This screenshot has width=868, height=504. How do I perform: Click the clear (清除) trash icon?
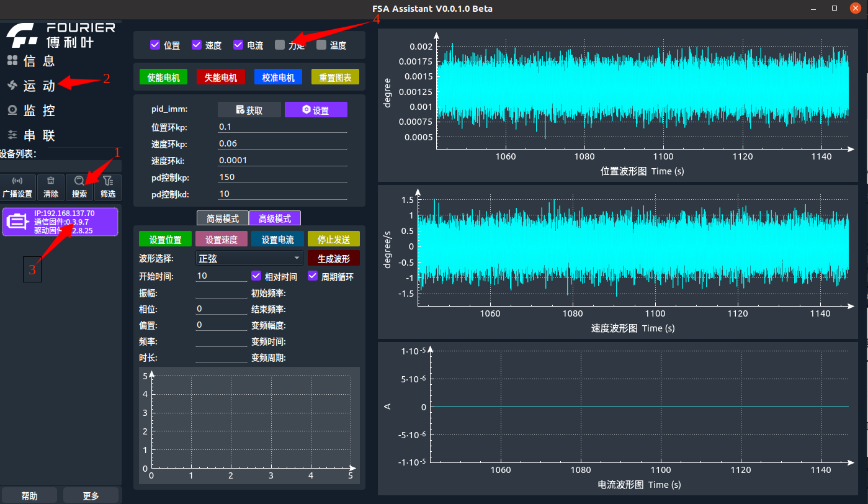[51, 181]
